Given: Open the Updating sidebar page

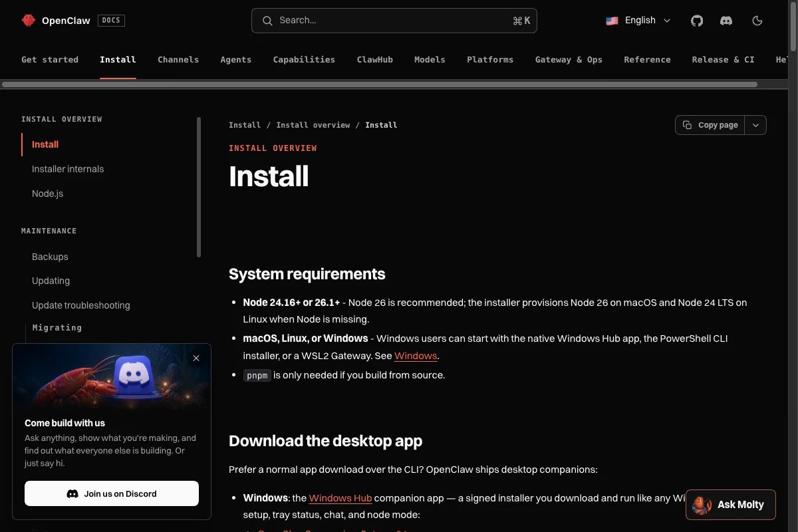Looking at the screenshot, I should 51,281.
